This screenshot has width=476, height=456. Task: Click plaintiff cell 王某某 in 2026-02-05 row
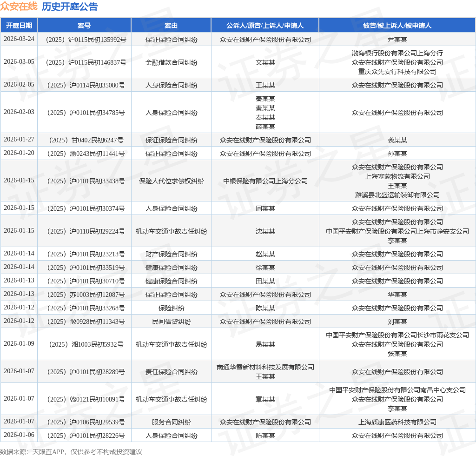click(x=265, y=85)
